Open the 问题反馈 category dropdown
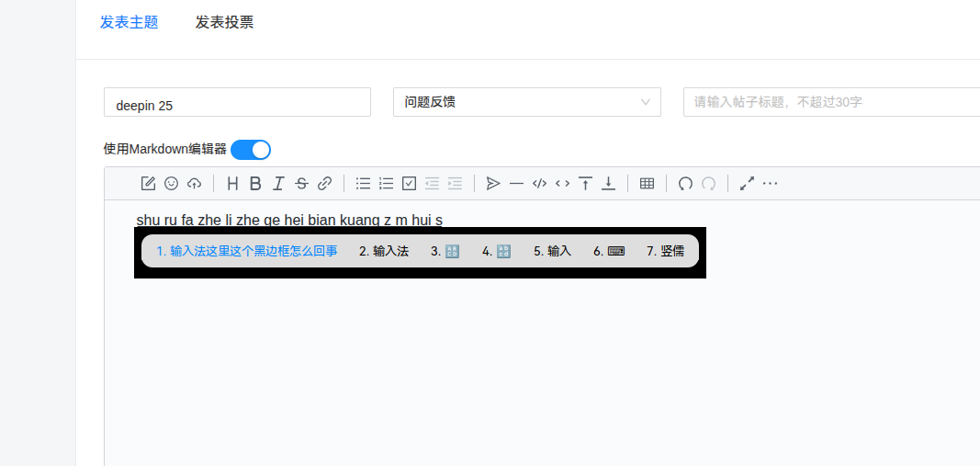 [x=527, y=102]
